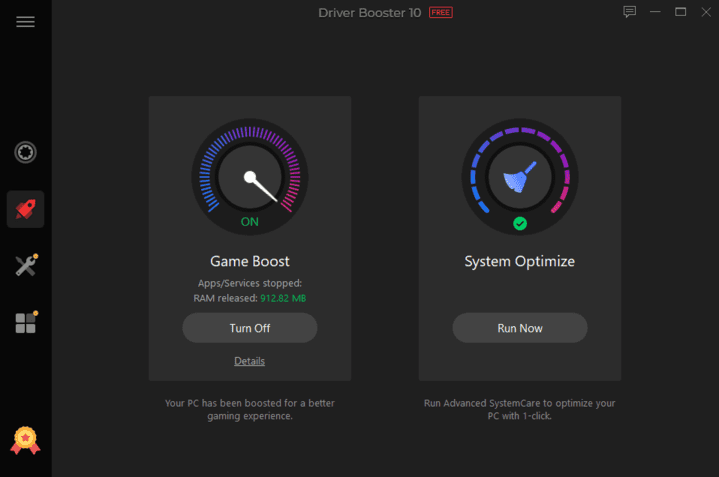Click the 912.82 MB RAM released value
The image size is (719, 477).
tap(283, 298)
